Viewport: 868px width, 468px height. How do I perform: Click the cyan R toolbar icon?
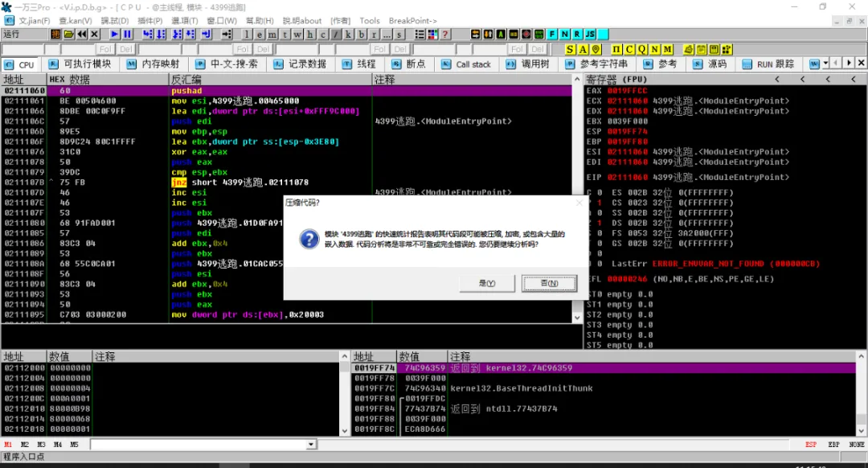[x=577, y=34]
